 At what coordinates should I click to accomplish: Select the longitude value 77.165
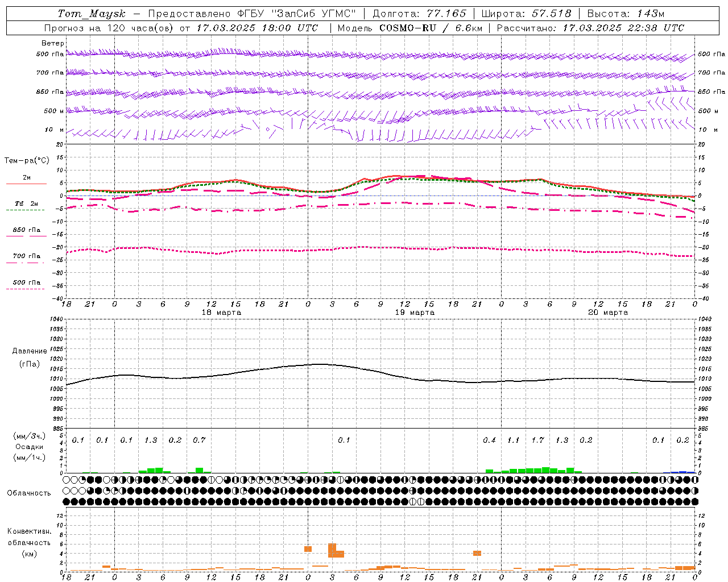coord(446,14)
